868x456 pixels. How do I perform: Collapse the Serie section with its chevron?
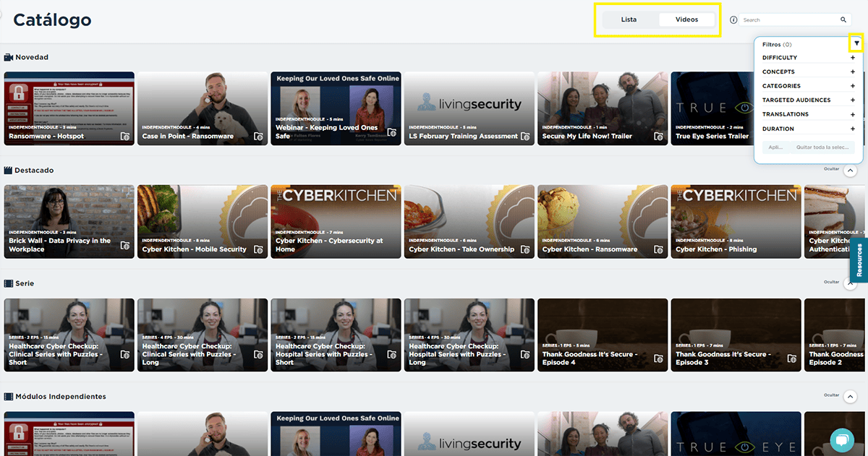click(851, 284)
